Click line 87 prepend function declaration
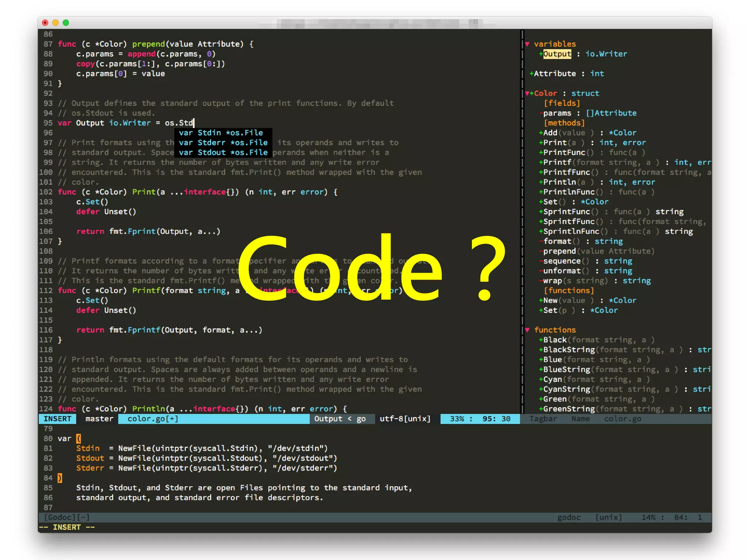 tap(156, 44)
